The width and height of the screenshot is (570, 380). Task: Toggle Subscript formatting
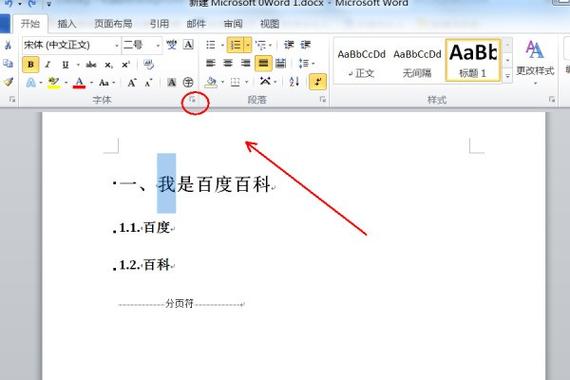click(x=109, y=65)
